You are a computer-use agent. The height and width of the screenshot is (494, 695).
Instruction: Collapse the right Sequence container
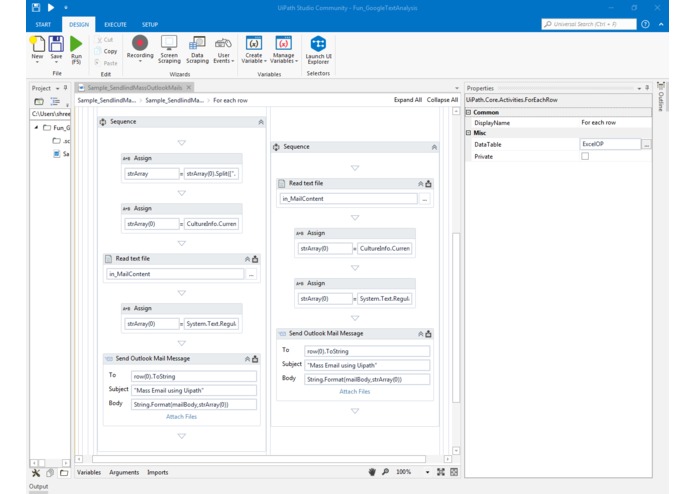coord(434,147)
